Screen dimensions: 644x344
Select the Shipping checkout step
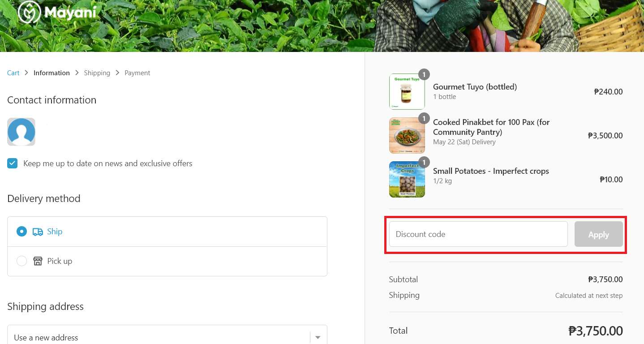tap(97, 73)
